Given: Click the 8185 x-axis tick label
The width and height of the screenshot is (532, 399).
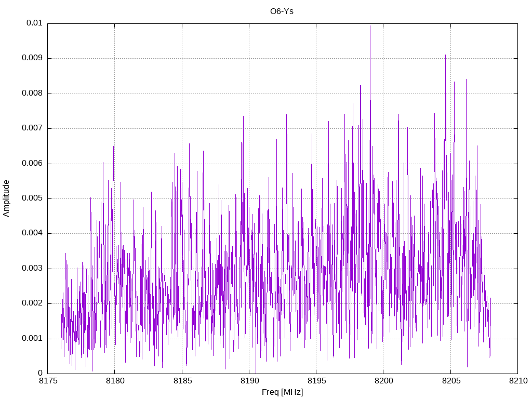Looking at the screenshot, I should click(x=182, y=381).
